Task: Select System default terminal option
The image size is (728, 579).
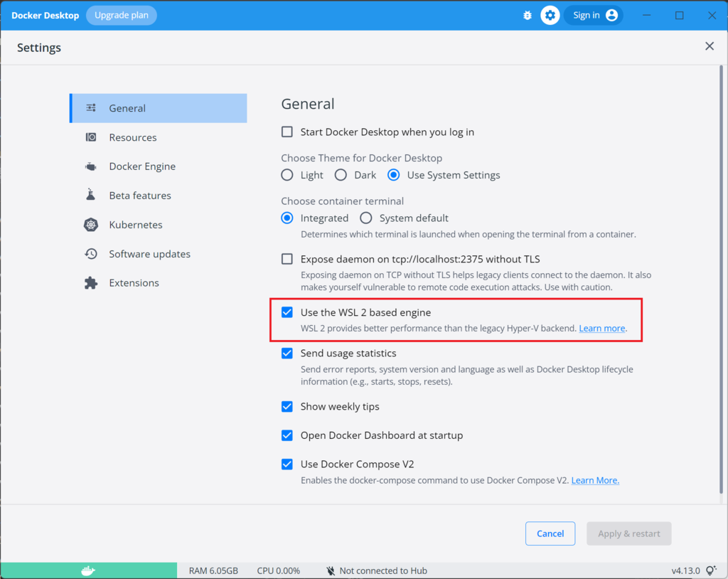Action: [x=366, y=218]
